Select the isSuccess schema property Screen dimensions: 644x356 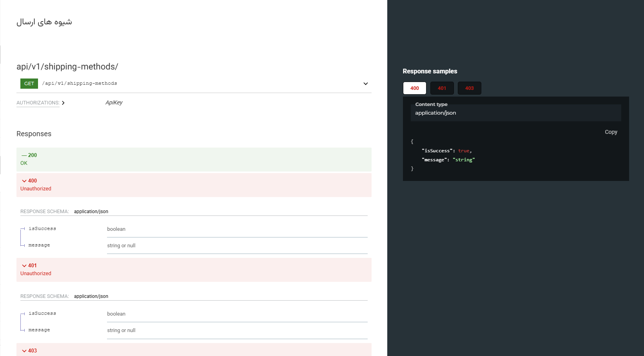(x=42, y=228)
